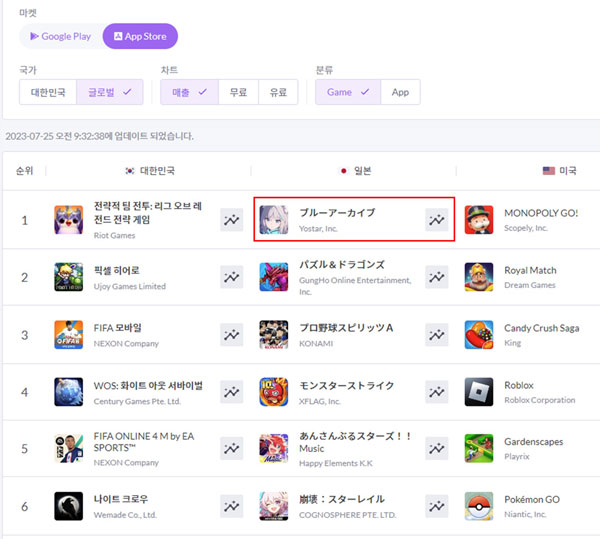The width and height of the screenshot is (600, 539).
Task: Switch country filter to 대한민국
Action: pyautogui.click(x=47, y=92)
